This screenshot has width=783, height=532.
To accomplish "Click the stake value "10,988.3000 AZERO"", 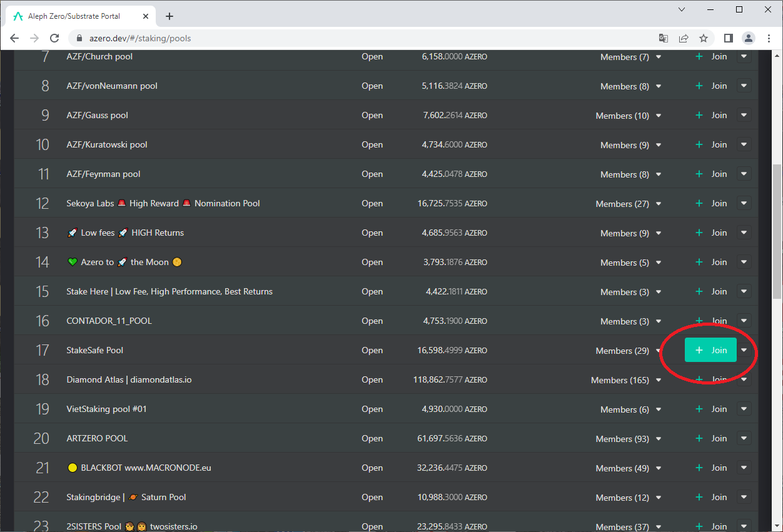I will (452, 497).
